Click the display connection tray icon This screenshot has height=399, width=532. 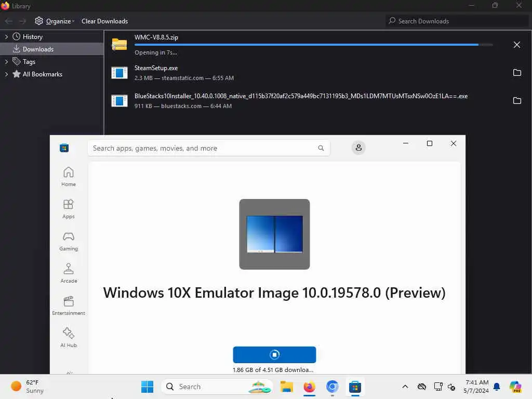[x=438, y=387]
